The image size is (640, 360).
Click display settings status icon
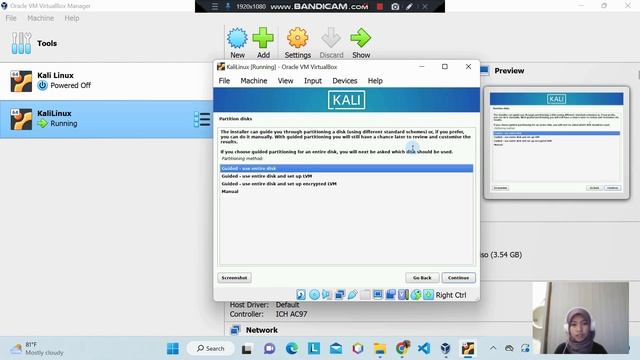[x=378, y=295]
